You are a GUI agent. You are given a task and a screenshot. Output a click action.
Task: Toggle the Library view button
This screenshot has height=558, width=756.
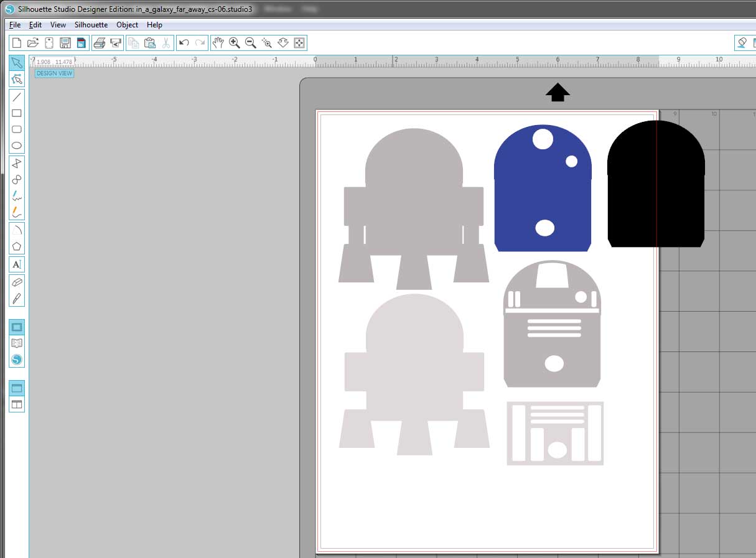[17, 343]
